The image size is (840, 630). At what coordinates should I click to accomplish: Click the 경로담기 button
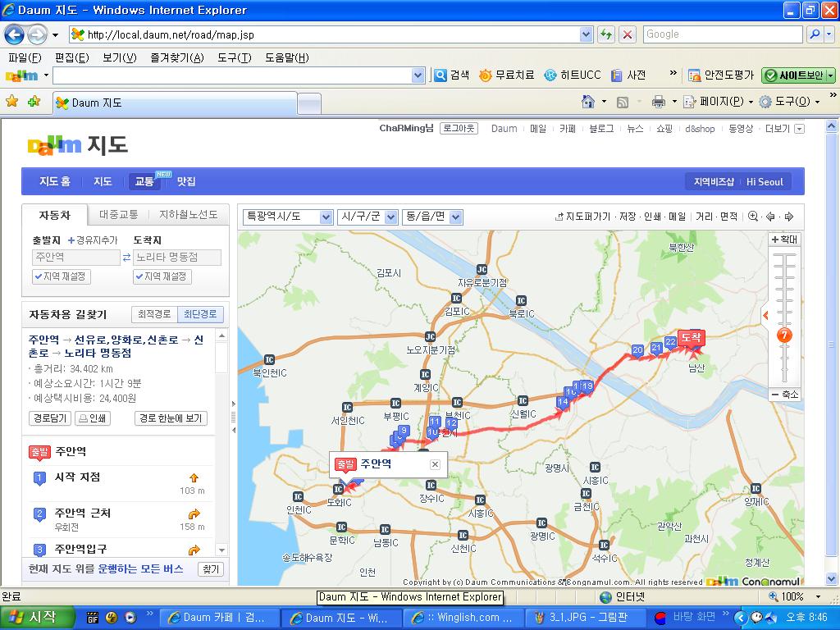coord(50,418)
